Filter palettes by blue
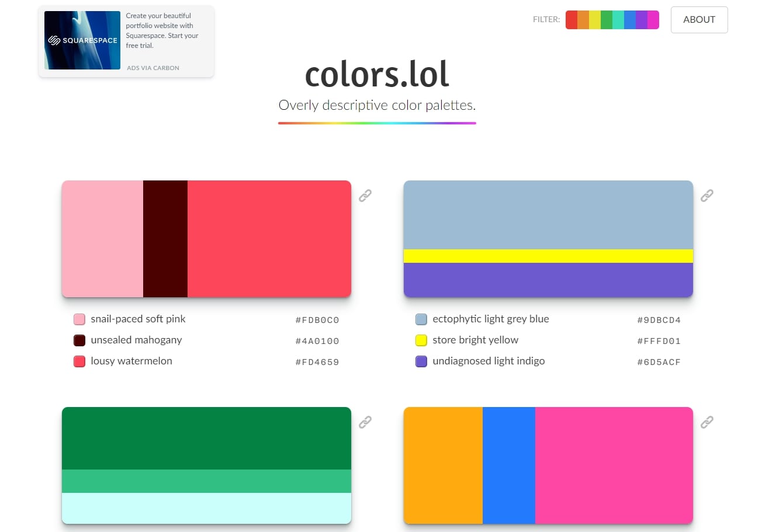The height and width of the screenshot is (532, 762). point(630,20)
